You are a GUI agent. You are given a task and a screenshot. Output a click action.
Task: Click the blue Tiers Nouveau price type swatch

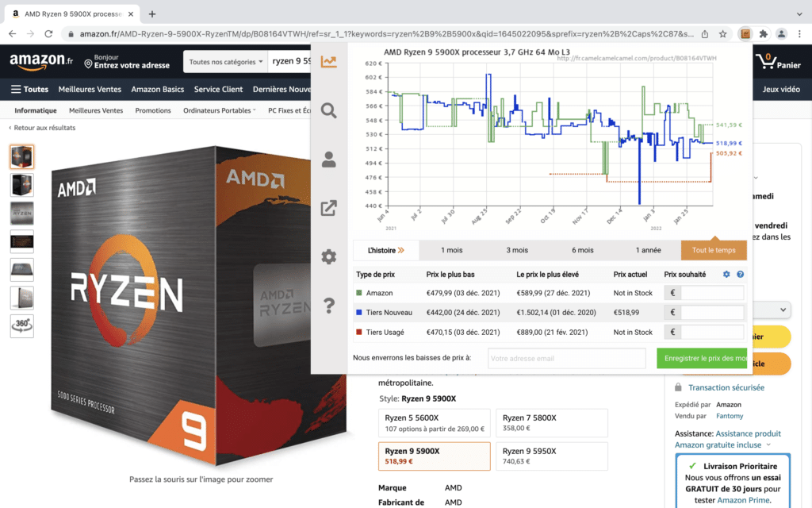coord(359,313)
